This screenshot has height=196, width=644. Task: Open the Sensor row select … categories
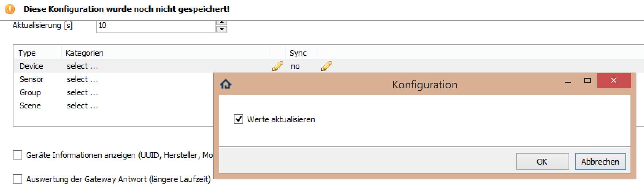point(82,79)
